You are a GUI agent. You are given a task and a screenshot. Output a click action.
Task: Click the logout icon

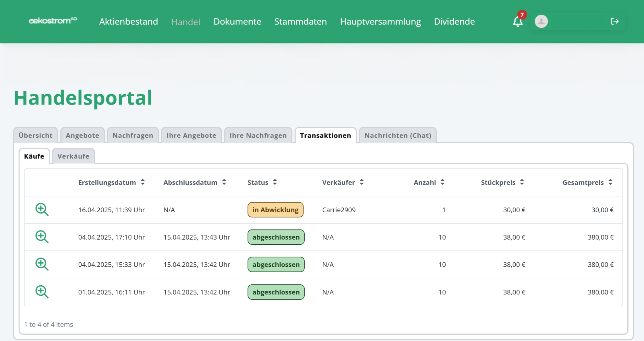pyautogui.click(x=614, y=21)
